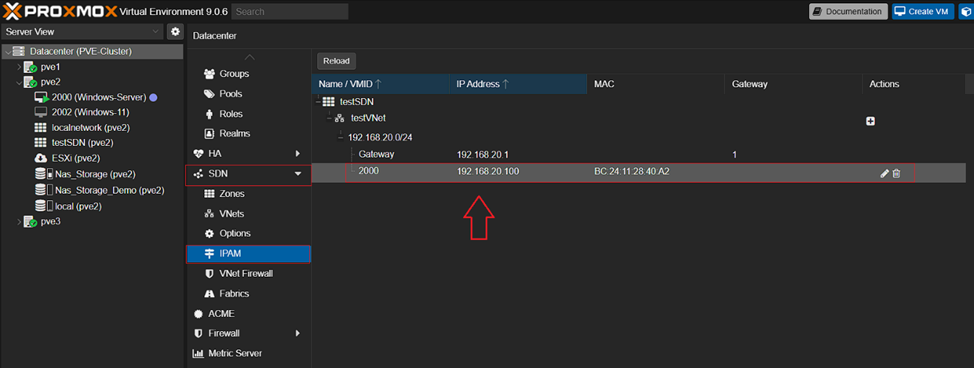The height and width of the screenshot is (368, 974).
Task: Open the Server View dropdown
Action: pyautogui.click(x=83, y=32)
